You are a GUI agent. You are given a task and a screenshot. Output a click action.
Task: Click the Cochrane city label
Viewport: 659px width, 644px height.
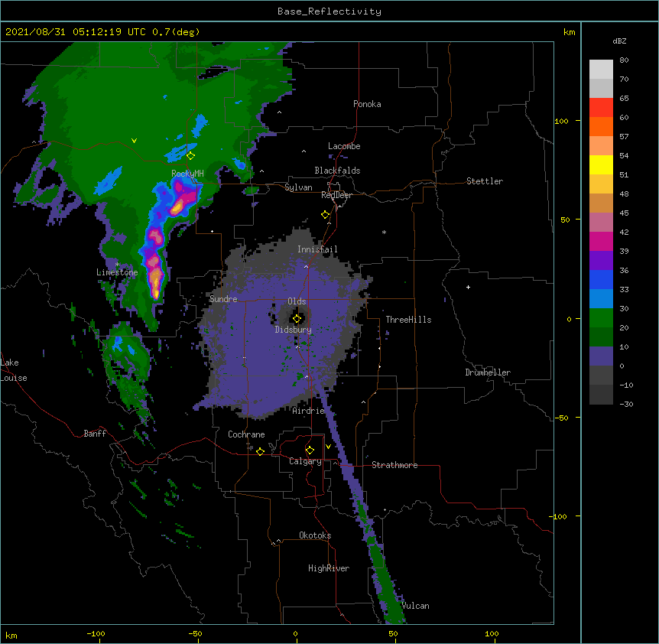coord(246,434)
